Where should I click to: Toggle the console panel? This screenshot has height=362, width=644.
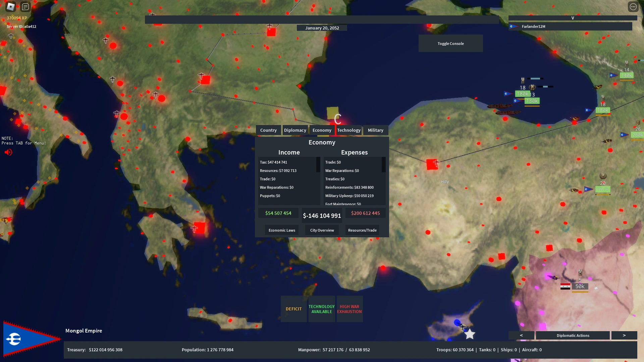(450, 44)
